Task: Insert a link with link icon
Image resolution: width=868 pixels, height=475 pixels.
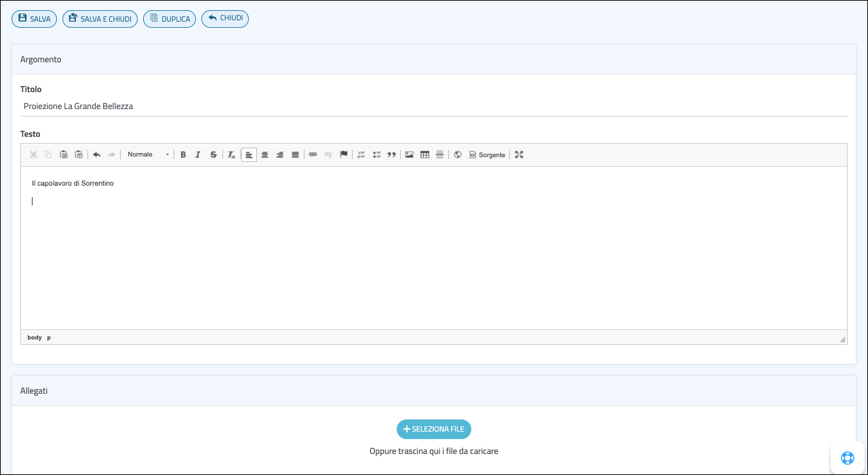Action: [313, 154]
